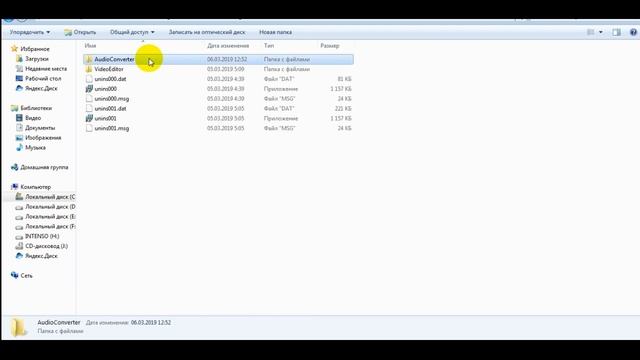The width and height of the screenshot is (640, 360).
Task: Open Яндекс.Диск under Избранное
Action: click(41, 88)
